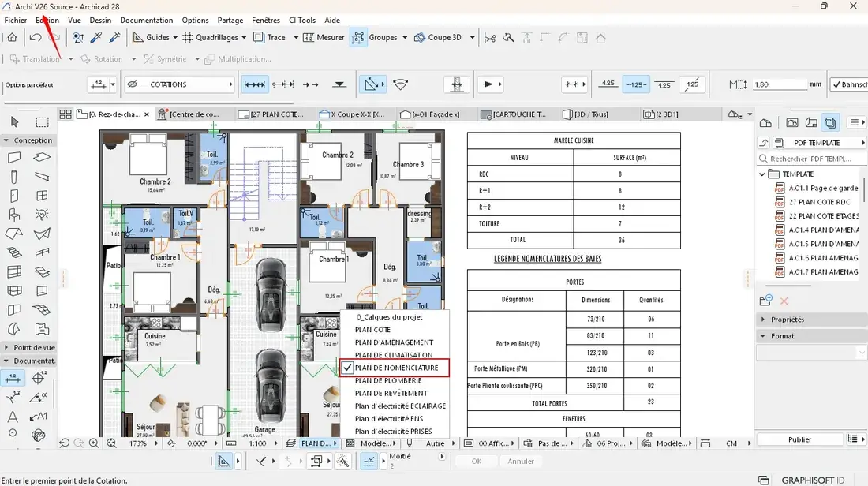Screen dimensions: 868x486
Task: Select the eyedropper pick-up parameters icon
Action: [96, 38]
